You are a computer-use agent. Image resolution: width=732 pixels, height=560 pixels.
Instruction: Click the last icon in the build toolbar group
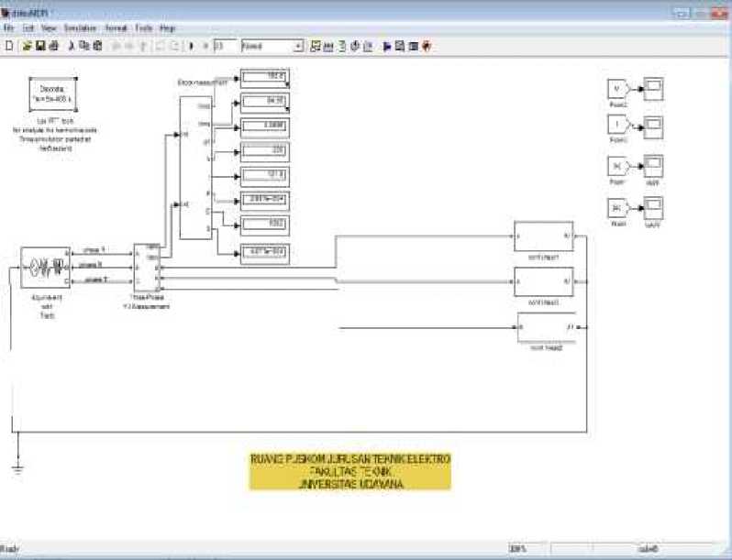click(x=368, y=46)
